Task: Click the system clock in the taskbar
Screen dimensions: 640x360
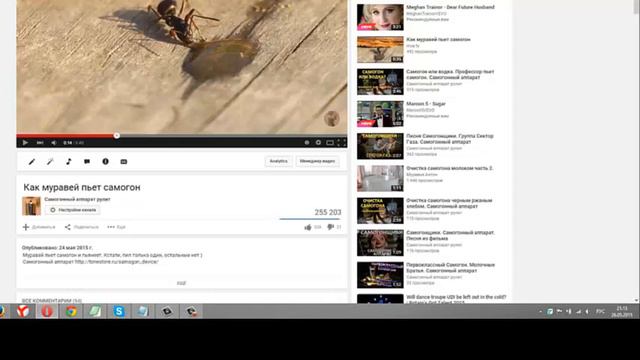Action: point(622,311)
